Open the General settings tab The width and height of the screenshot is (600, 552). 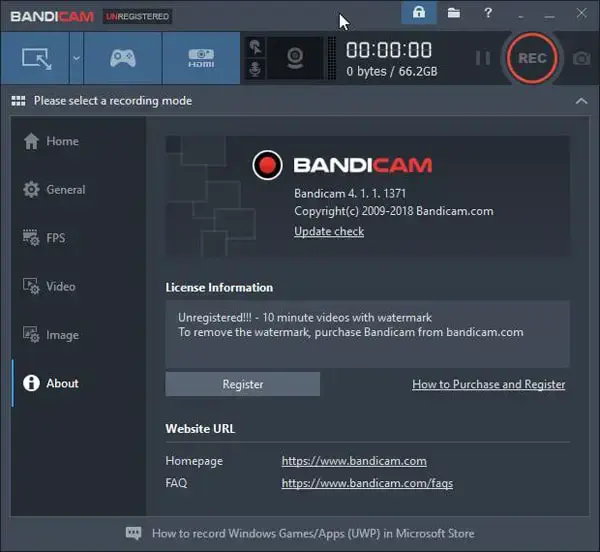(x=54, y=189)
